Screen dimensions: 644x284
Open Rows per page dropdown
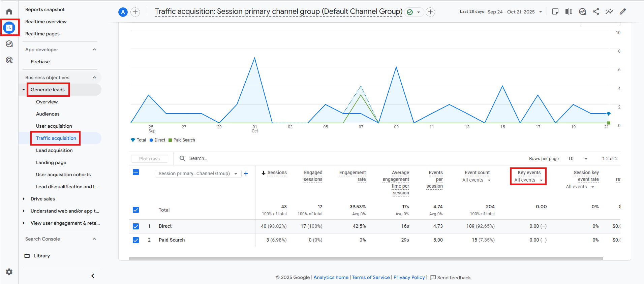578,159
